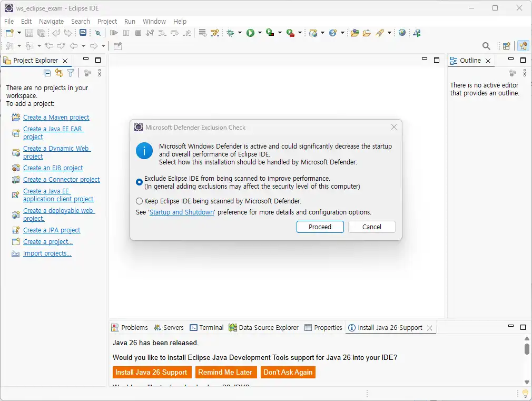Open Project Explorer View Menu dots
Screen dimensions: 532x401
tap(100, 73)
